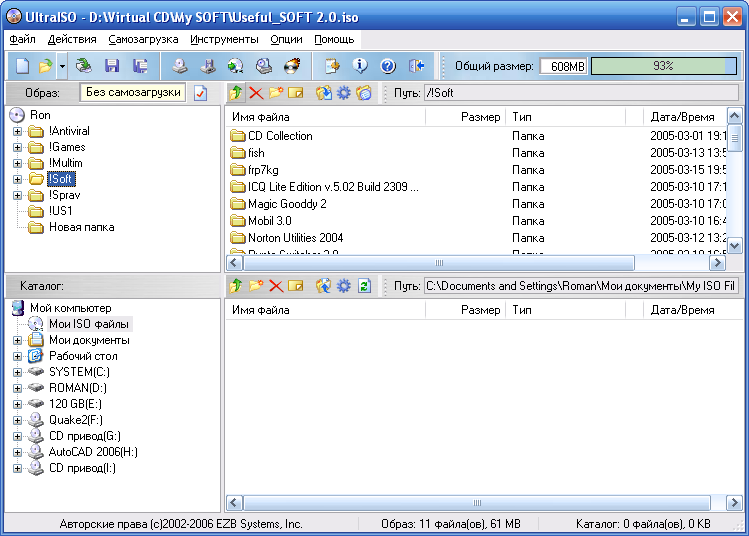The width and height of the screenshot is (749, 536).
Task: Click the image list scroll down arrow
Action: point(734,246)
